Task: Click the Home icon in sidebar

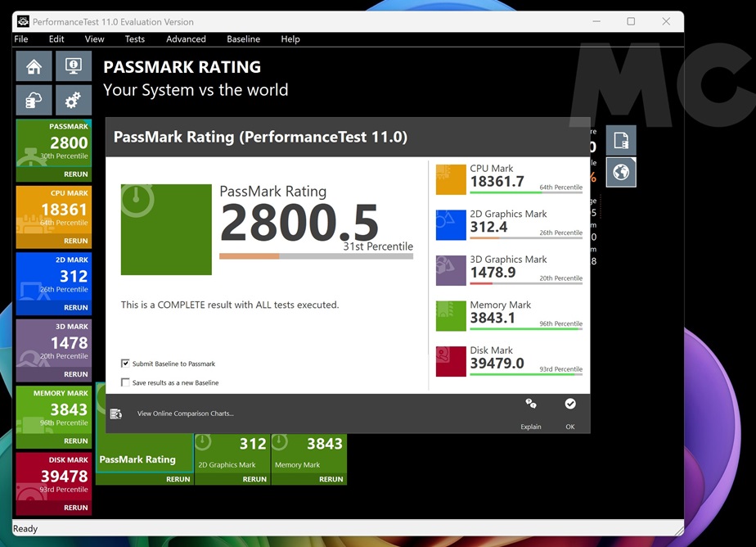Action: point(34,66)
